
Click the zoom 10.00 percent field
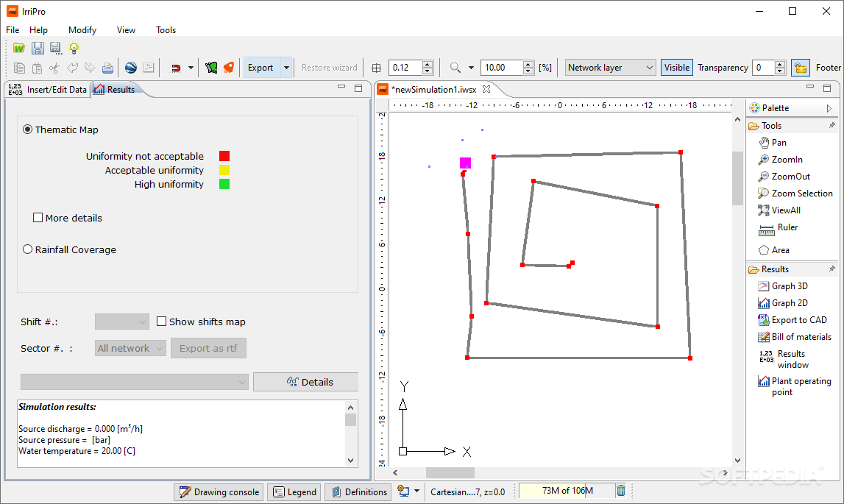click(502, 68)
